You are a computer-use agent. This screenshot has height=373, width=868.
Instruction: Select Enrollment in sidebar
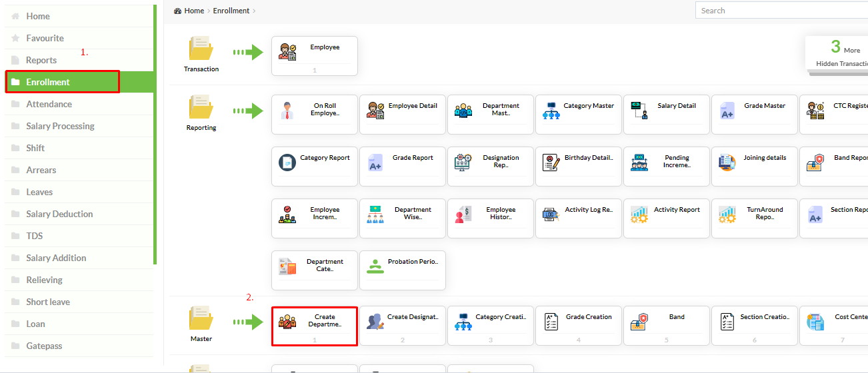(x=79, y=82)
